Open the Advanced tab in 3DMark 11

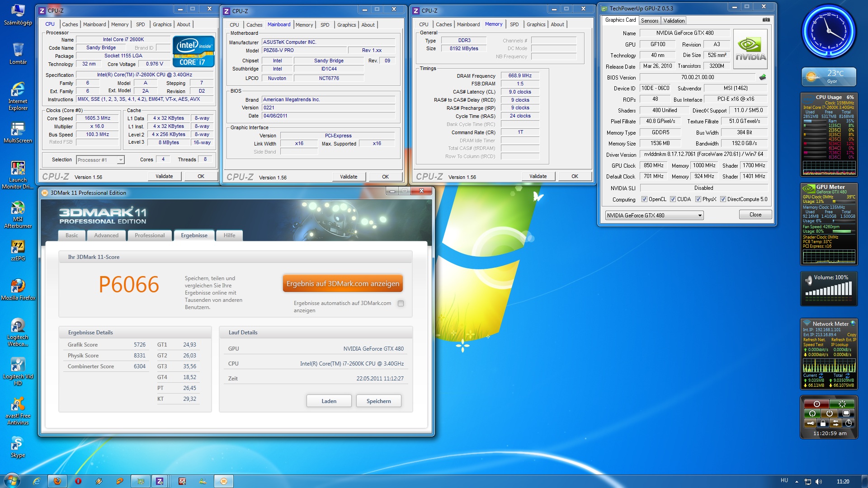(x=106, y=235)
